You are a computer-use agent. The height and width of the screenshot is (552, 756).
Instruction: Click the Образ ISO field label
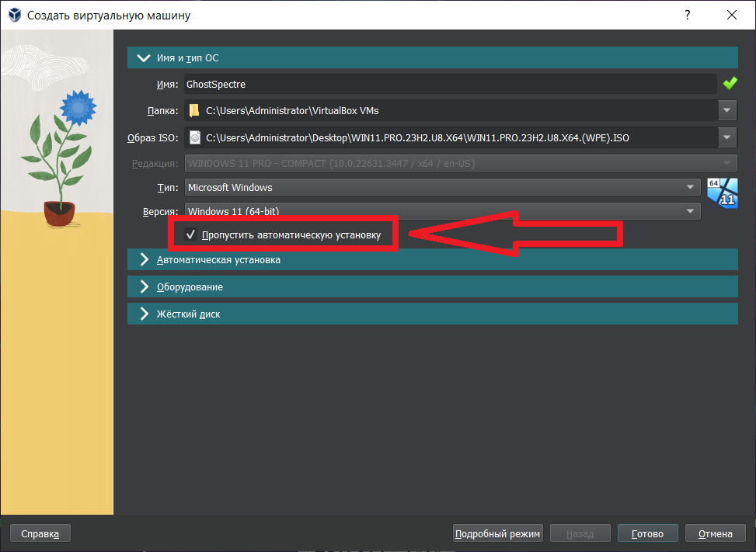click(x=153, y=138)
